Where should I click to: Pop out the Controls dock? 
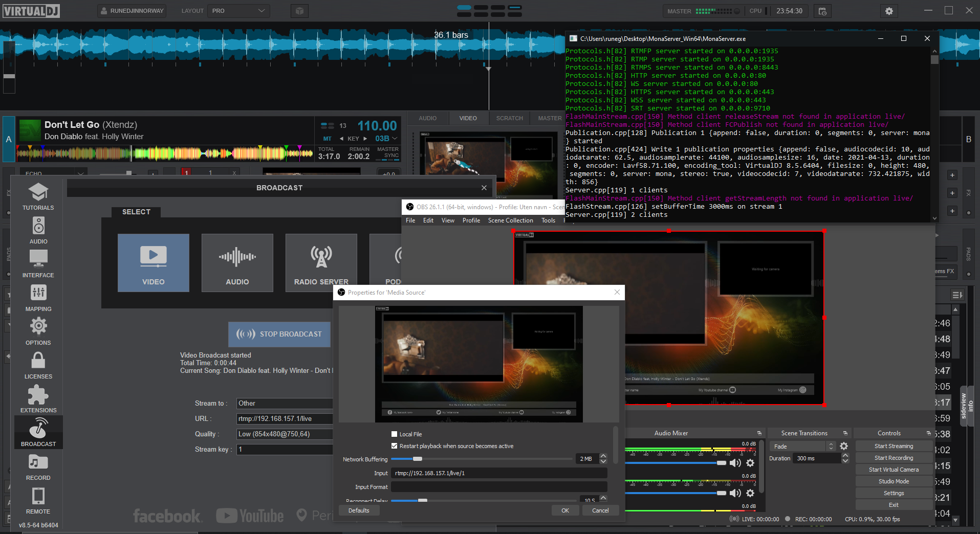click(x=929, y=433)
